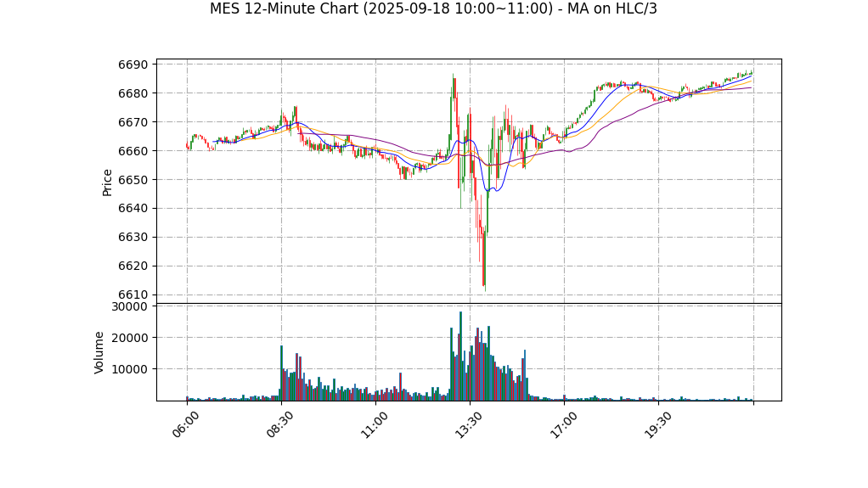This screenshot has width=868, height=488.
Task: Click the lowest candlestick wick near 6611
Action: coord(485,260)
